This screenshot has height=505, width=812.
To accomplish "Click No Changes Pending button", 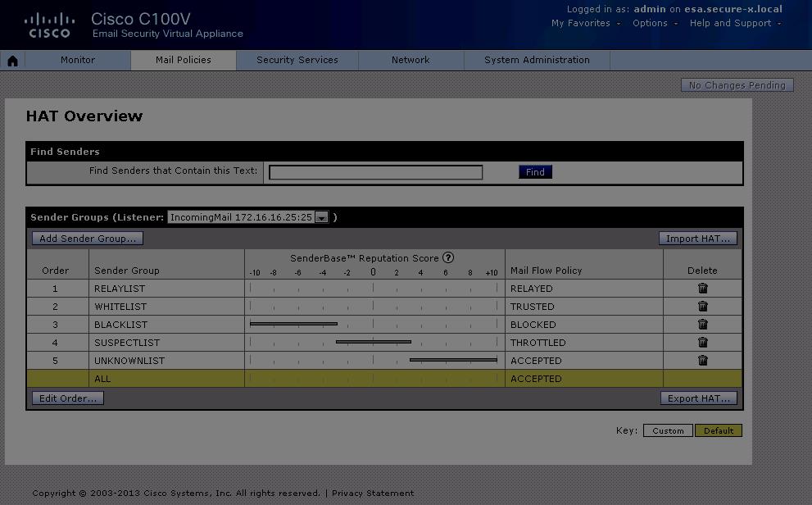I will point(737,85).
